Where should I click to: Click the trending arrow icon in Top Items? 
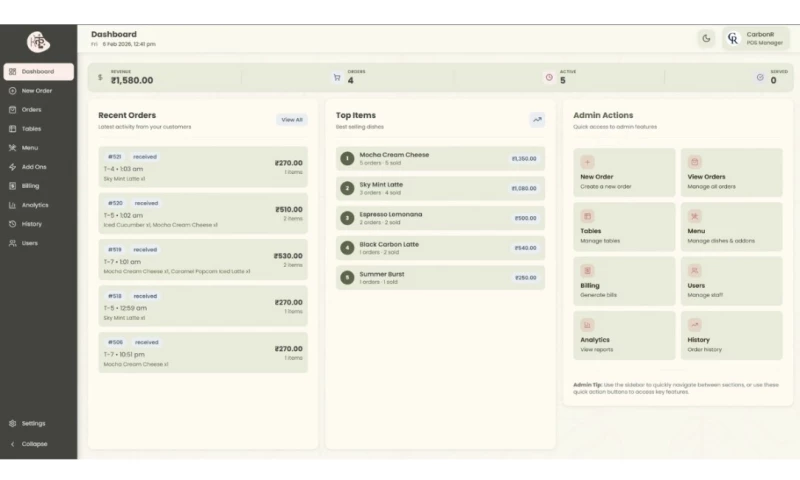[x=537, y=119]
